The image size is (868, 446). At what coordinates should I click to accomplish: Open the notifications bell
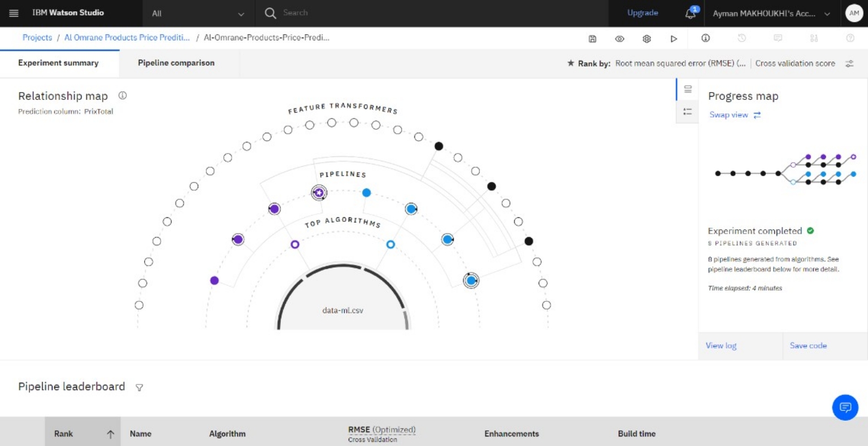coord(690,14)
